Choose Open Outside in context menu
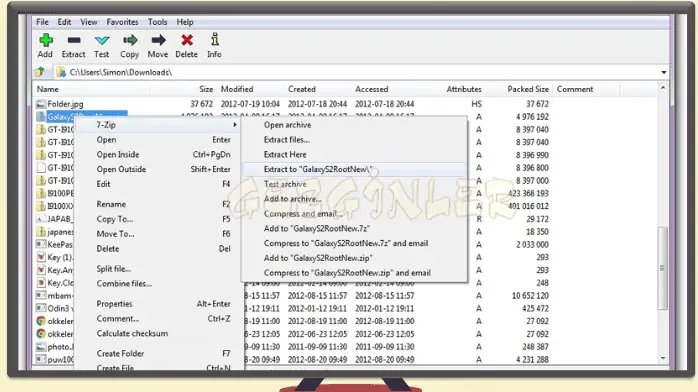The width and height of the screenshot is (698, 392). (121, 169)
